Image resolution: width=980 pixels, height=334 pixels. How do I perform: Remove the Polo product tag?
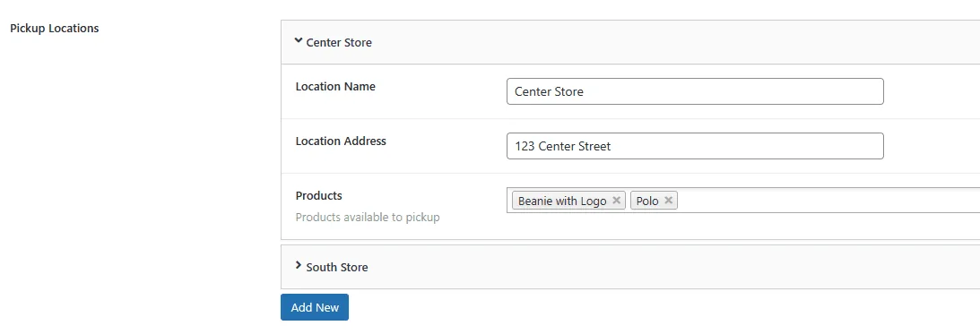(668, 201)
